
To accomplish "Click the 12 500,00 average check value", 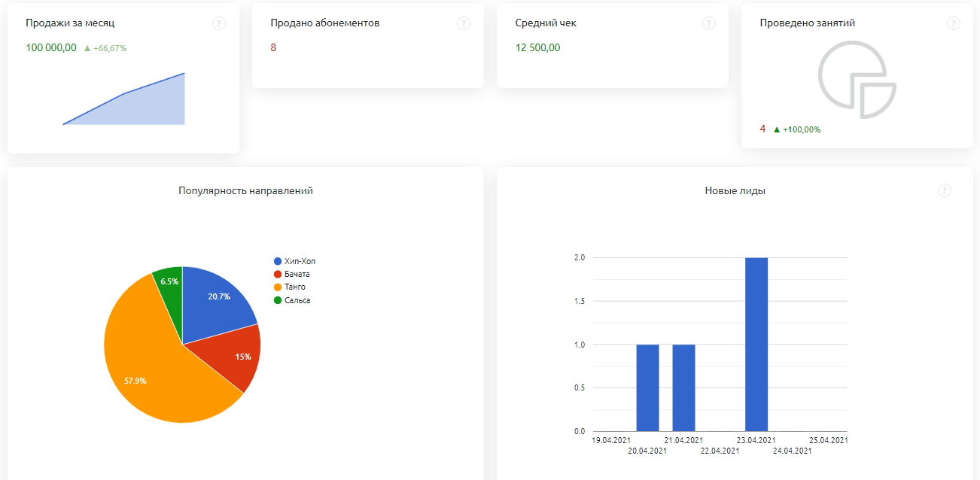I will coord(537,48).
